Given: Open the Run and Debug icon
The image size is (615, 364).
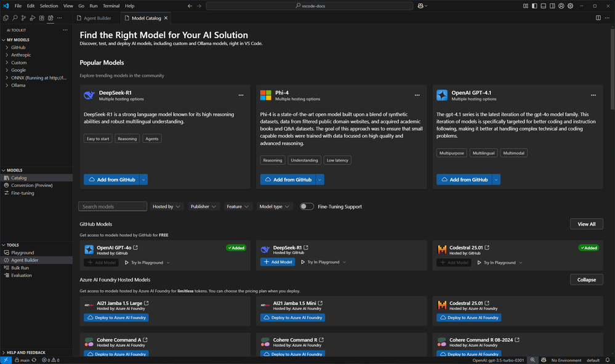Looking at the screenshot, I should pos(33,18).
